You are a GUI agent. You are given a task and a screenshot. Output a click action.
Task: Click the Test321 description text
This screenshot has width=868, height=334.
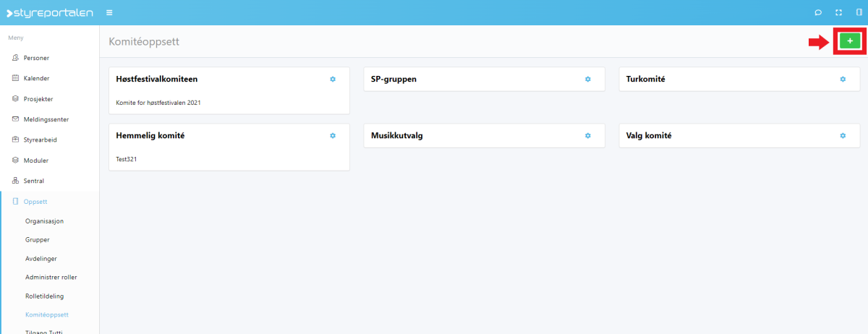click(x=126, y=159)
